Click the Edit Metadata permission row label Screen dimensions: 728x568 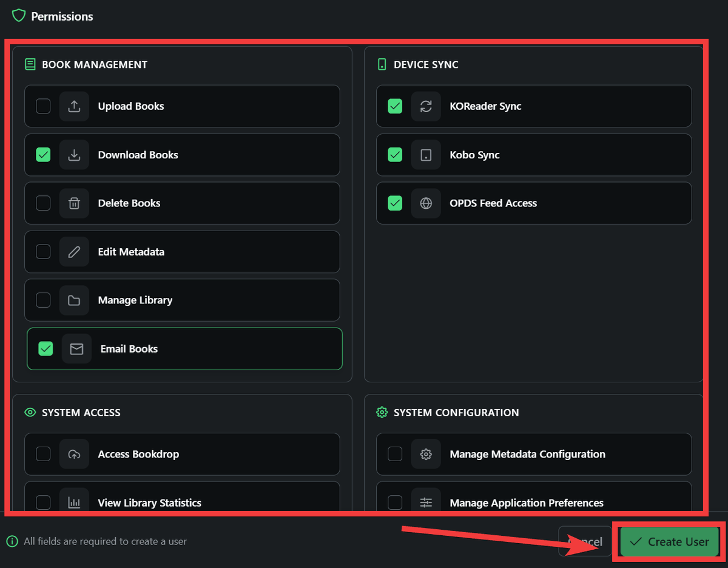(131, 252)
